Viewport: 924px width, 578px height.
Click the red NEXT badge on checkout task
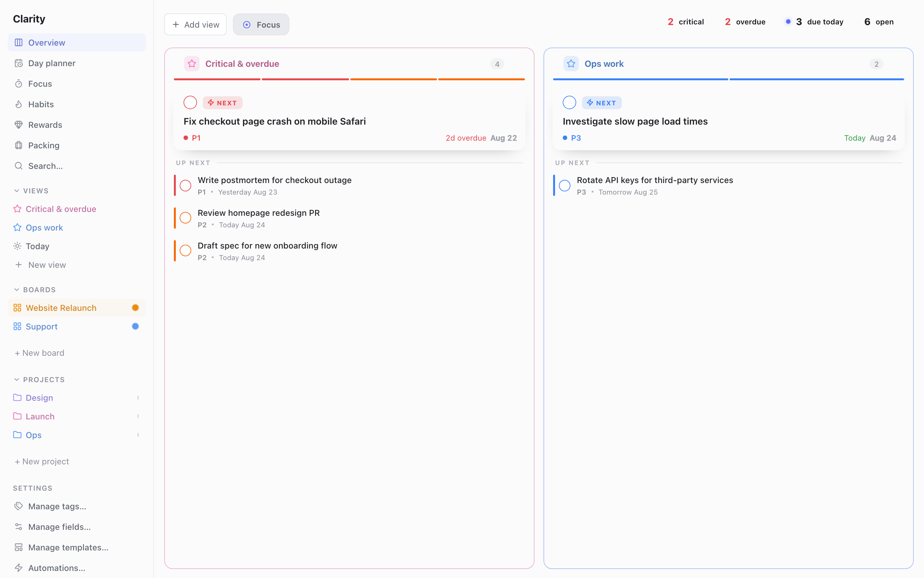coord(222,103)
